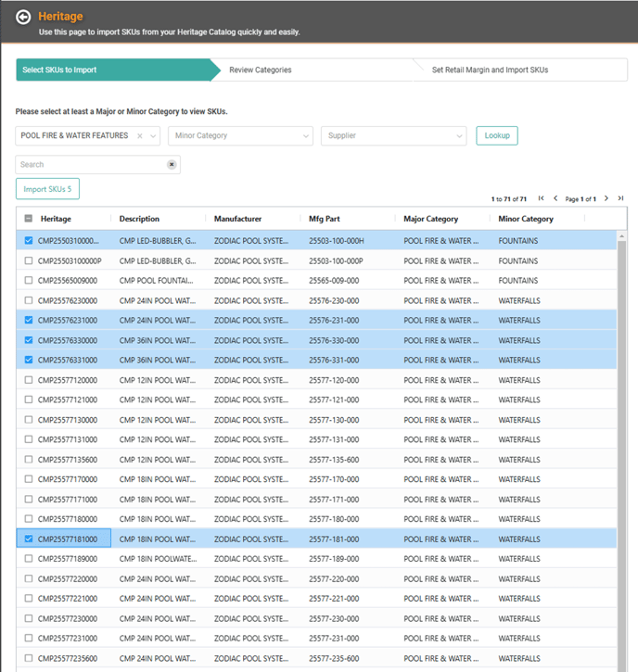Toggle the select-all checkbox in the Heritage header
The image size is (638, 672).
[x=28, y=219]
